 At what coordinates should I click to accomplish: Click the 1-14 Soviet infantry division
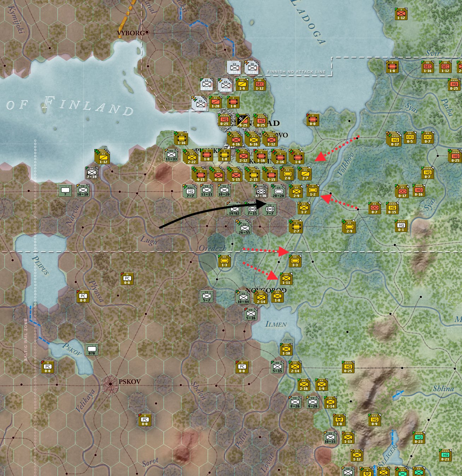(331, 402)
